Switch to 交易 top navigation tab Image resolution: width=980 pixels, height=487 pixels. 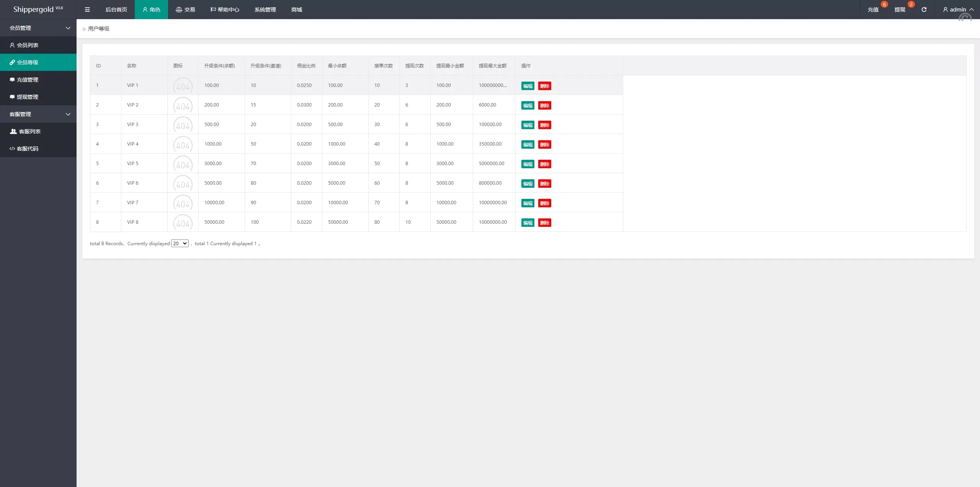(185, 10)
